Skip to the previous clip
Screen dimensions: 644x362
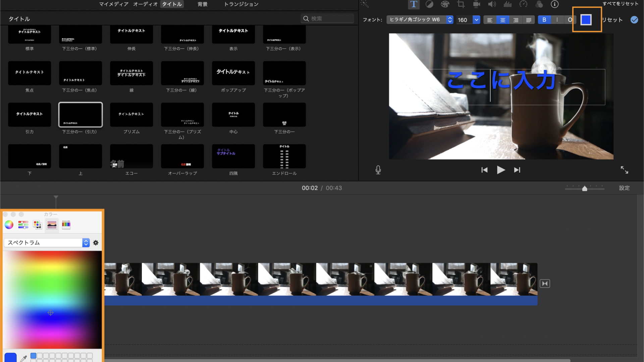(484, 170)
